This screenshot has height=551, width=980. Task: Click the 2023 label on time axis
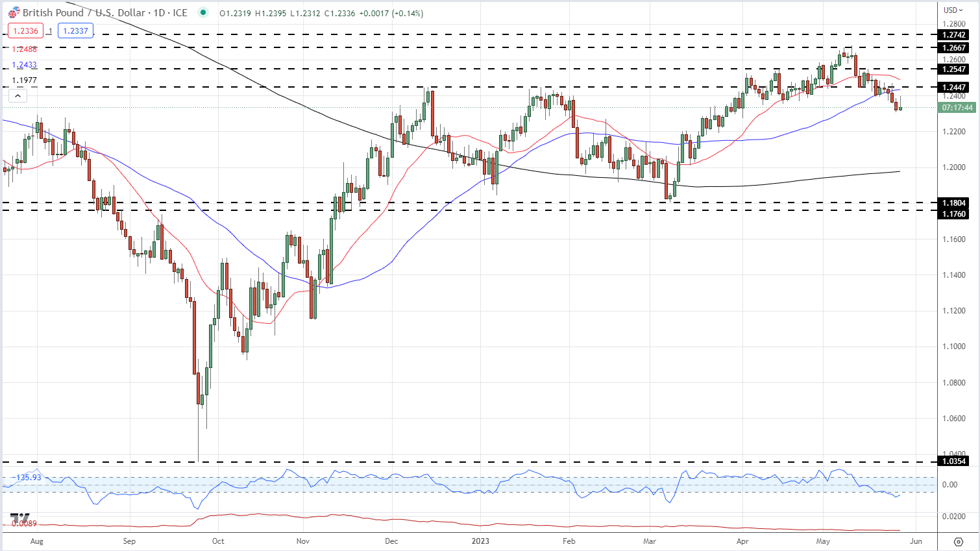coord(480,541)
